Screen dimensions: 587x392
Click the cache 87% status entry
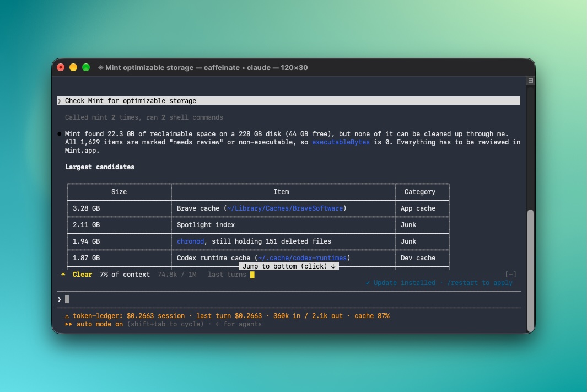tap(372, 316)
